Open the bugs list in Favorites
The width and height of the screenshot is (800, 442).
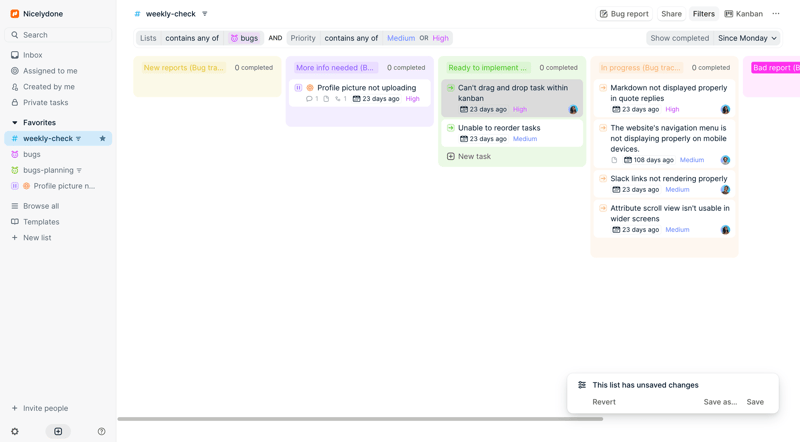[x=58, y=154]
